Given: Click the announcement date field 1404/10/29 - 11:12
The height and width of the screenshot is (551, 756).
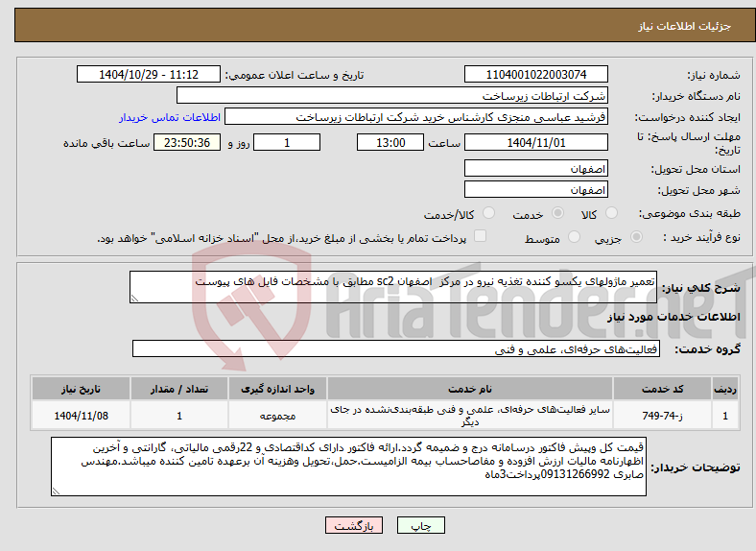Looking at the screenshot, I should (x=149, y=74).
